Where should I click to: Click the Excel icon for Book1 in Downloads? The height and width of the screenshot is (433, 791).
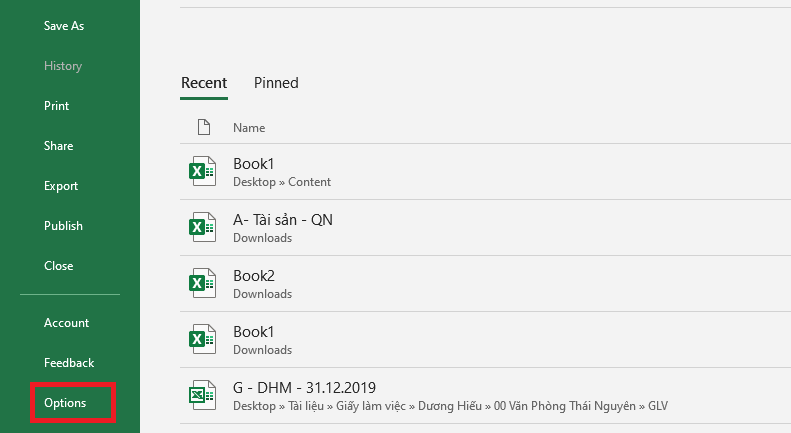[x=203, y=339]
